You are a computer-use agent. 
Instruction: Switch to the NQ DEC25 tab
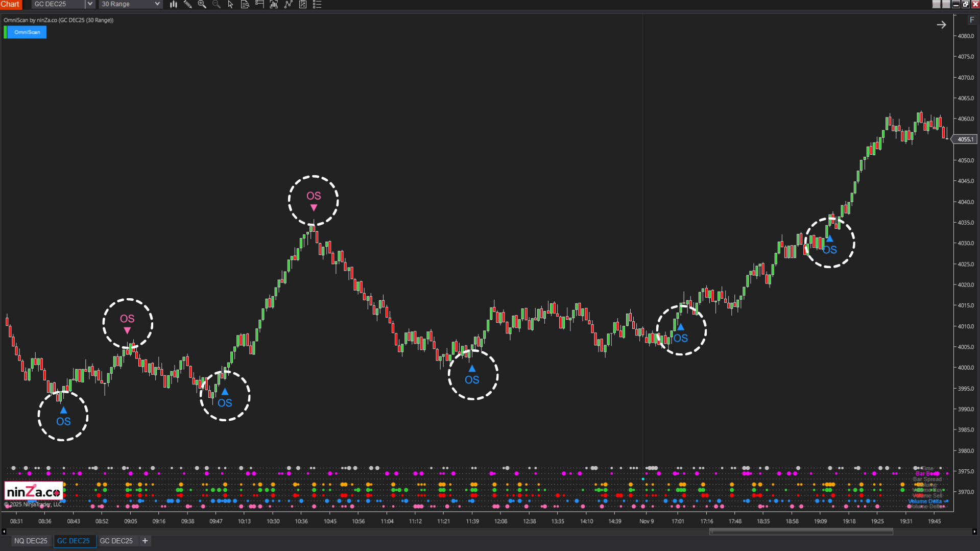31,541
